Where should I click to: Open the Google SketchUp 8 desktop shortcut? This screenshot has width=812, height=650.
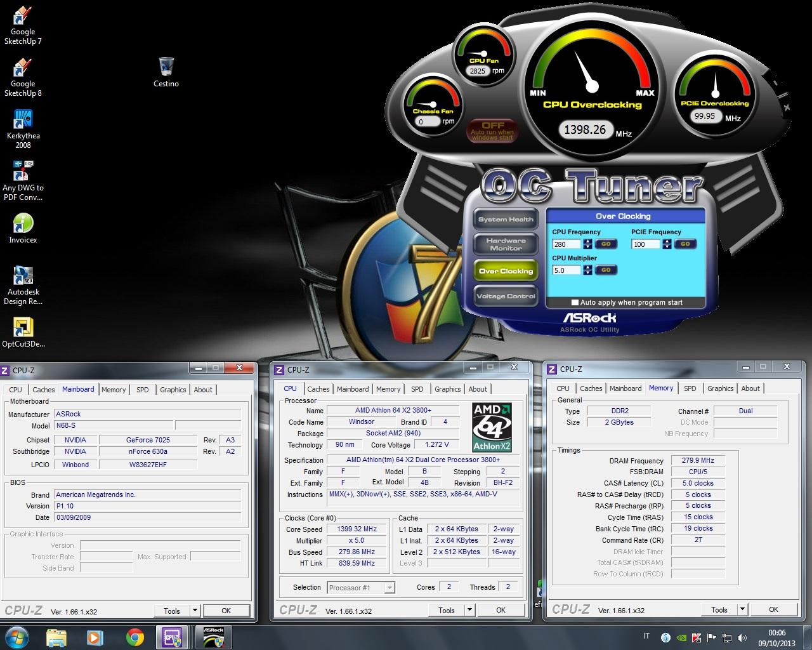click(23, 77)
